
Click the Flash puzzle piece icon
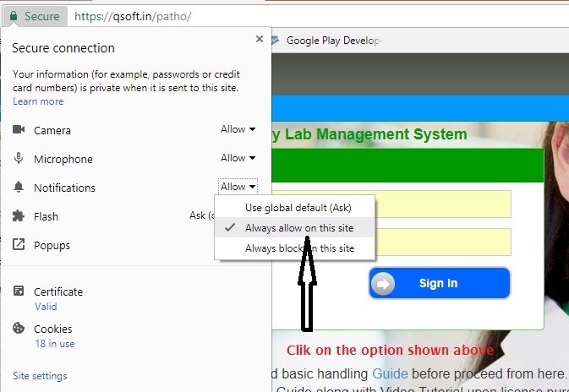[x=19, y=216]
